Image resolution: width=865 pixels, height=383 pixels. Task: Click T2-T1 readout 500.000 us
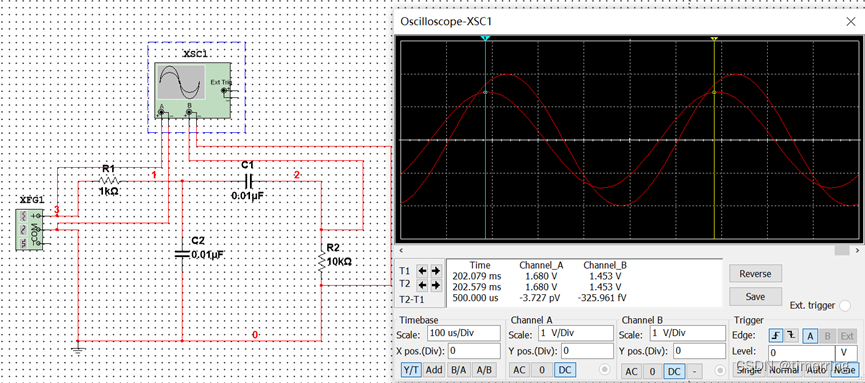tap(477, 298)
